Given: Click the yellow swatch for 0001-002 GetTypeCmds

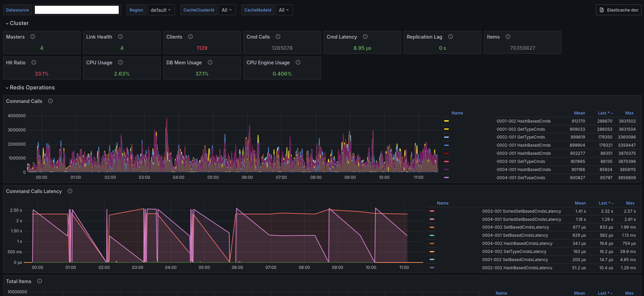Looking at the screenshot, I should [446, 129].
